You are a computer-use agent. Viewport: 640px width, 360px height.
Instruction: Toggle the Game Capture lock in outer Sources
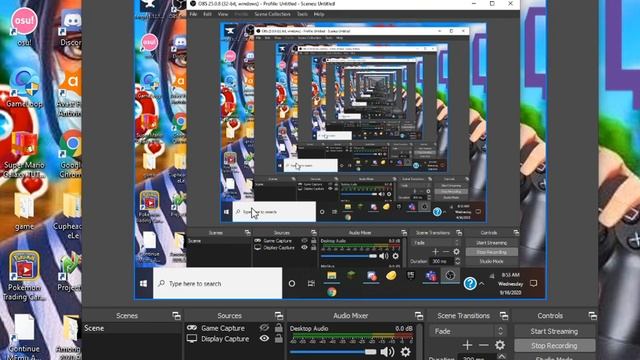point(278,327)
